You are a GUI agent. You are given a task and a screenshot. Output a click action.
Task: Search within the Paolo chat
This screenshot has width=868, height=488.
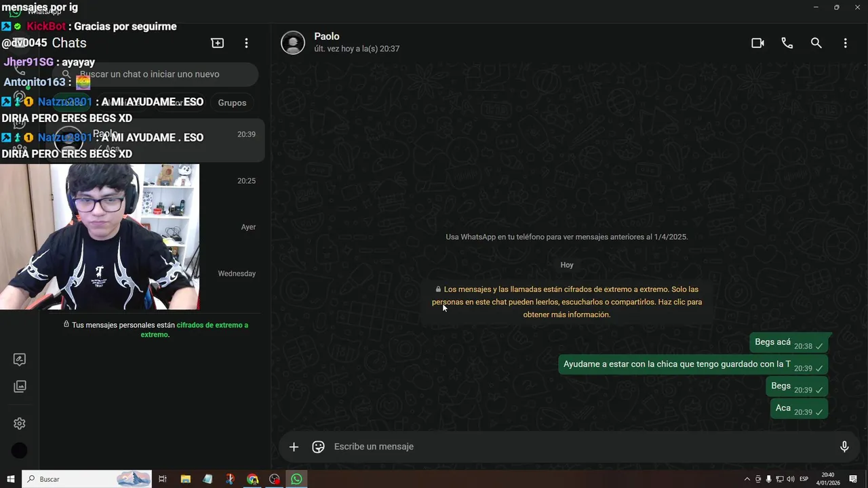816,43
